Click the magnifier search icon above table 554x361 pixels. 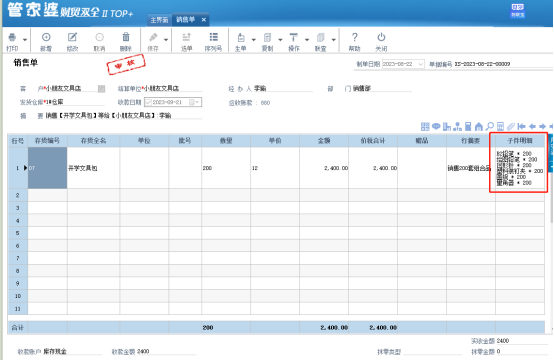click(490, 126)
